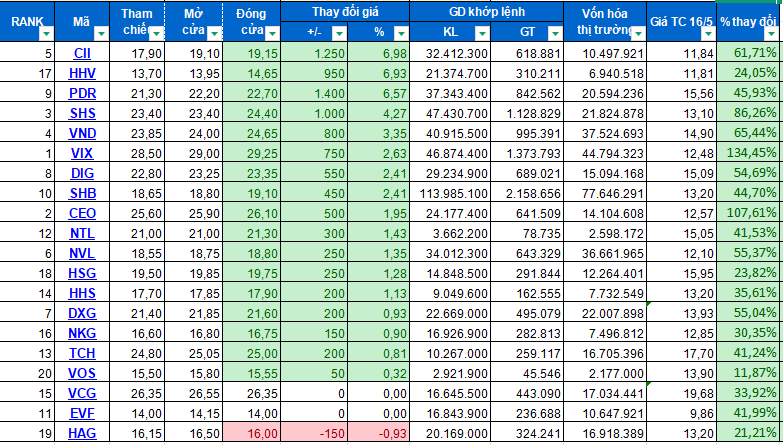The height and width of the screenshot is (445, 783).
Task: Open the HSG stock link
Action: (x=82, y=273)
